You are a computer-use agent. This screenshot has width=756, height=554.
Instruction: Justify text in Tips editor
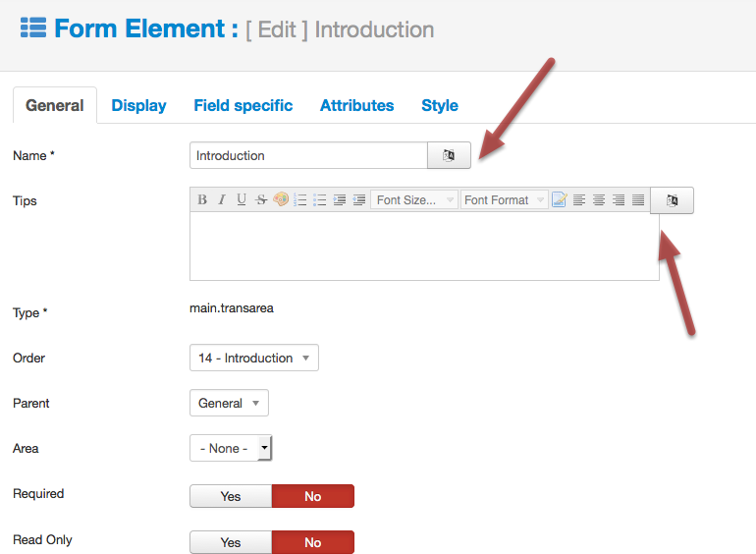click(x=638, y=199)
